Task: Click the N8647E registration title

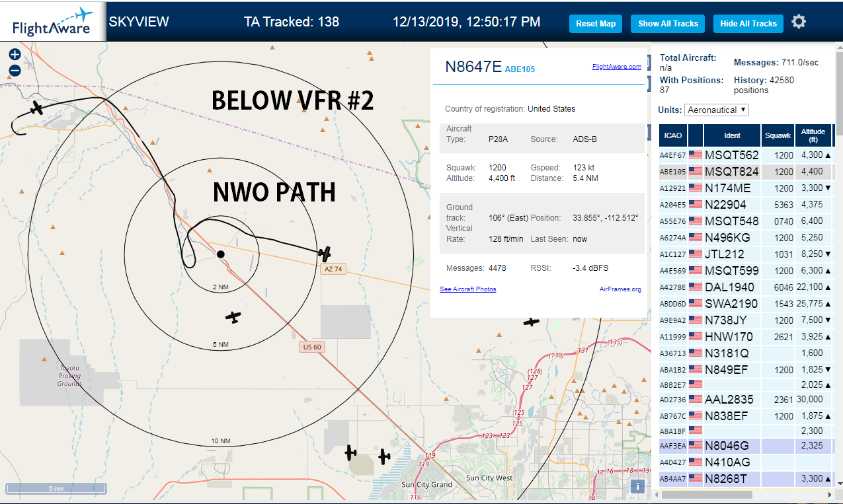Action: [x=473, y=67]
